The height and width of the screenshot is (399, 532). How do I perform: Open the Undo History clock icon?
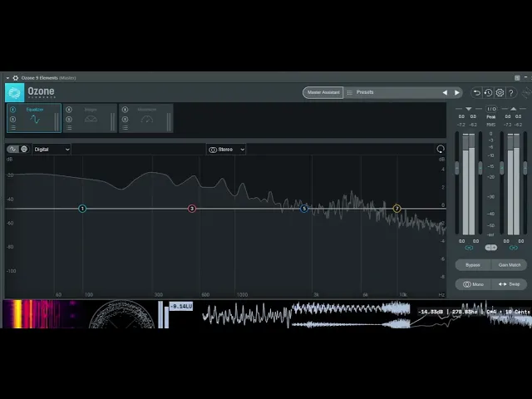coord(488,92)
